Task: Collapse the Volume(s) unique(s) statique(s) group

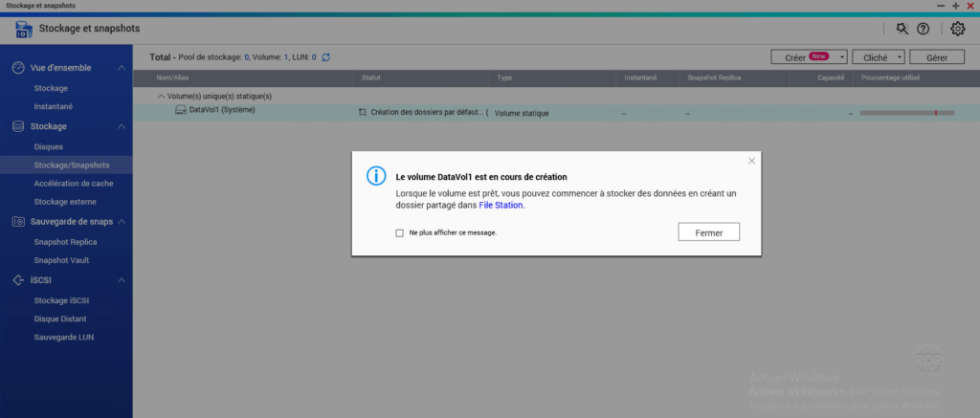Action: (160, 96)
